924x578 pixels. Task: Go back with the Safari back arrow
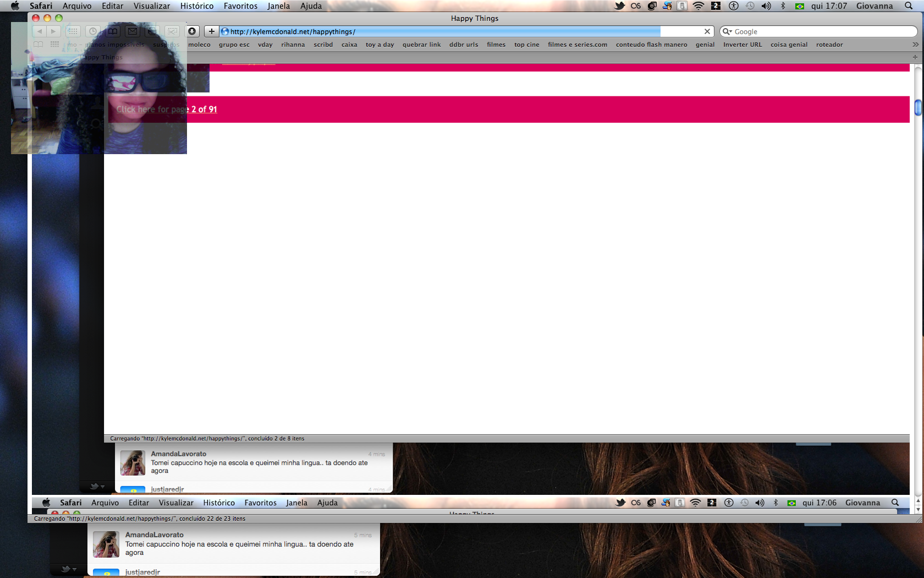click(x=40, y=31)
